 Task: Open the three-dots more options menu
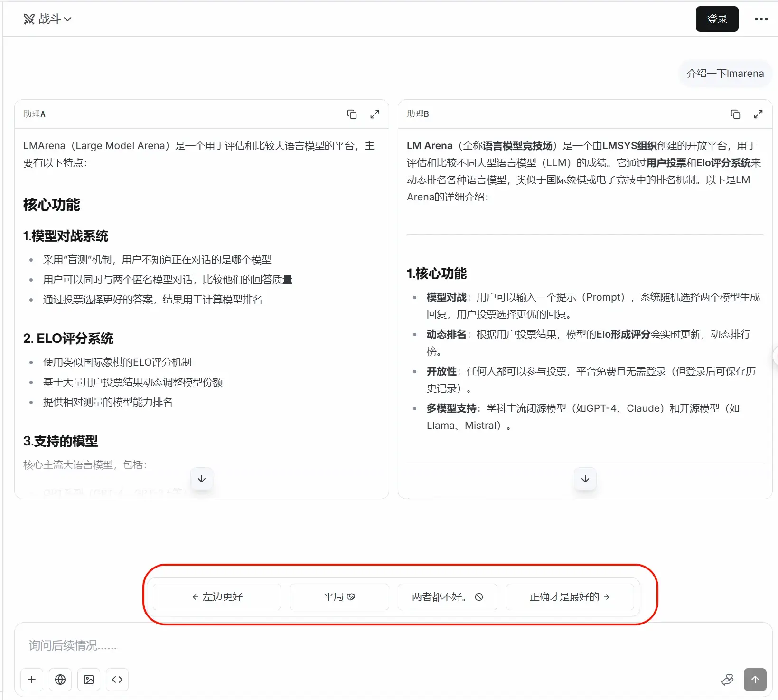pyautogui.click(x=761, y=19)
